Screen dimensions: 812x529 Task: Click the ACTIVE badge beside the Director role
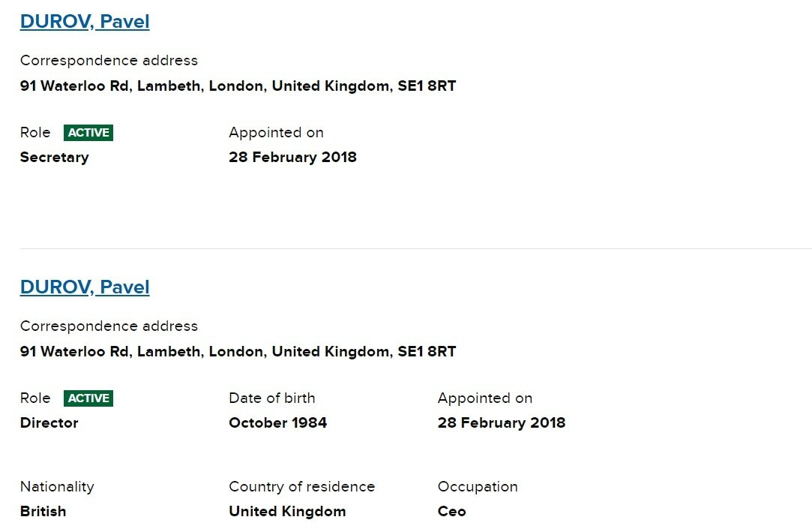[88, 398]
